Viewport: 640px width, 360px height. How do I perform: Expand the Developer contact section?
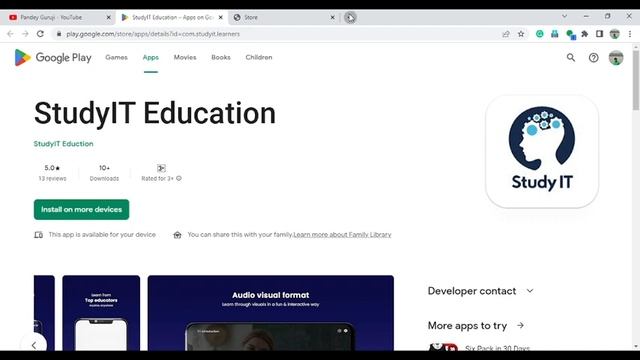click(x=480, y=291)
